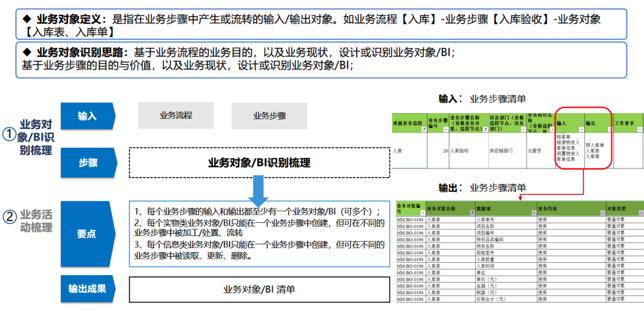The width and height of the screenshot is (644, 311).
Task: Click the circled number 1 icon
Action: click(9, 136)
